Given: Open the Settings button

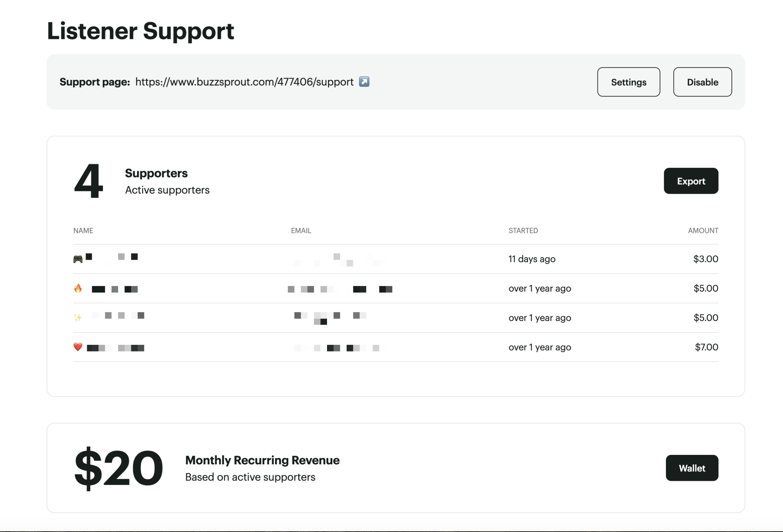Looking at the screenshot, I should (x=628, y=82).
